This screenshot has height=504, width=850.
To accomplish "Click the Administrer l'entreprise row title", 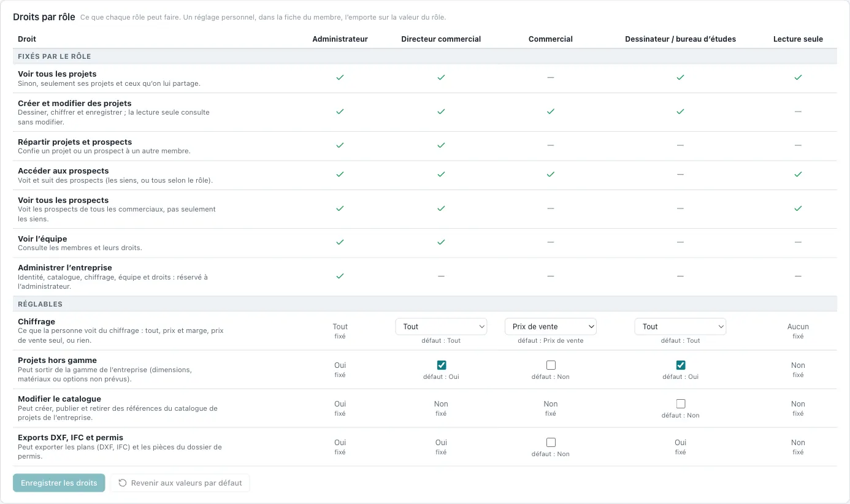I will [x=65, y=268].
